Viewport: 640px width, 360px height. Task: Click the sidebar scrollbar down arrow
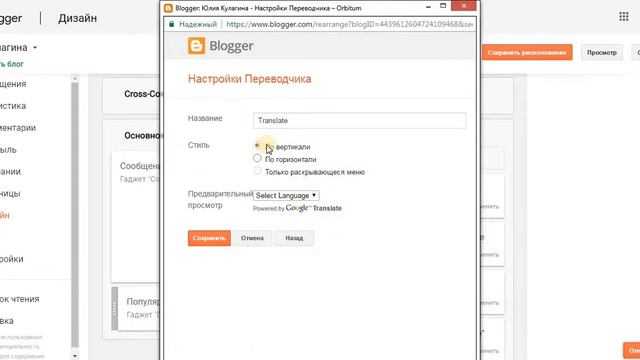pyautogui.click(x=75, y=356)
